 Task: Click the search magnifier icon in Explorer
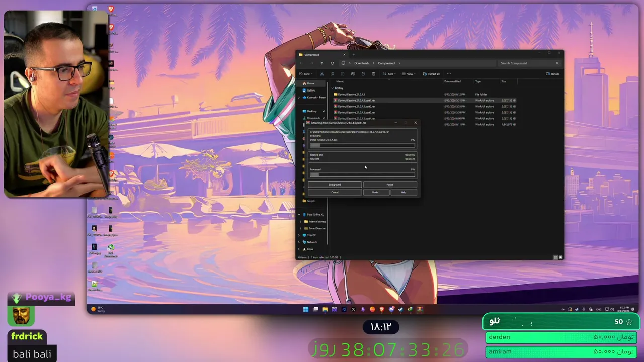557,63
